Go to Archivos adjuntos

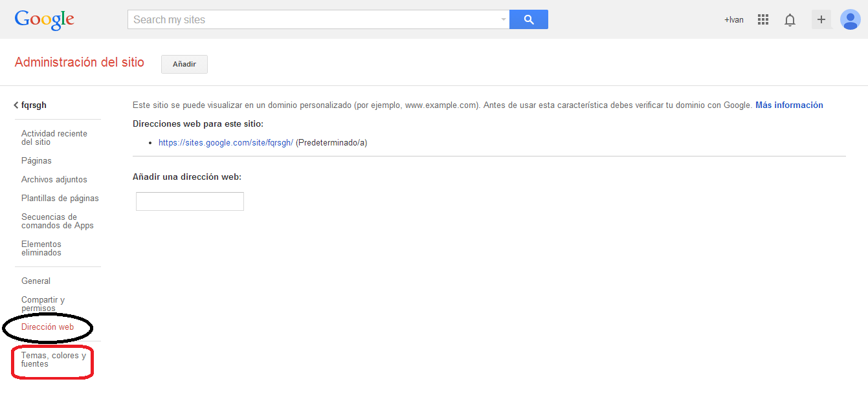(x=54, y=180)
